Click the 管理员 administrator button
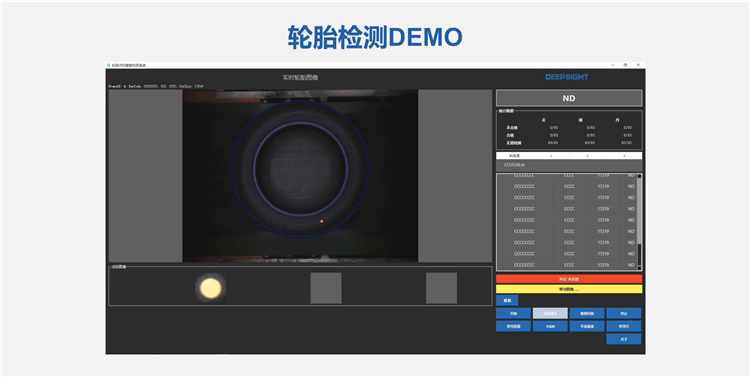The height and width of the screenshot is (377, 750). [x=624, y=326]
